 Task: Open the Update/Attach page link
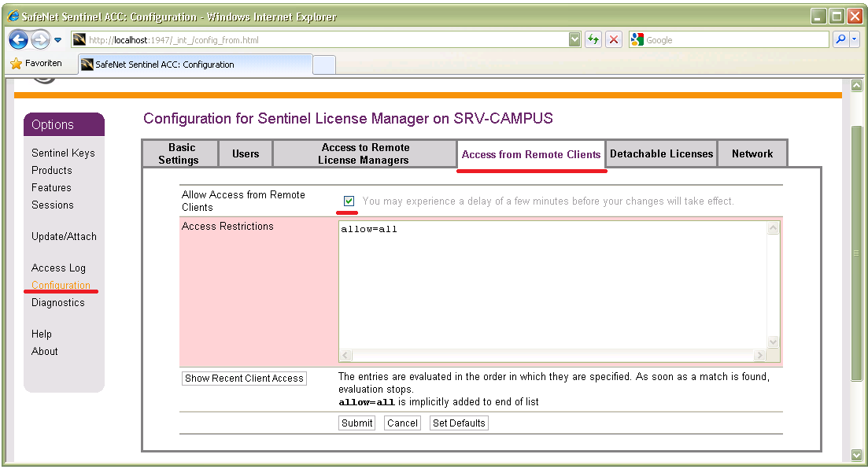click(65, 236)
